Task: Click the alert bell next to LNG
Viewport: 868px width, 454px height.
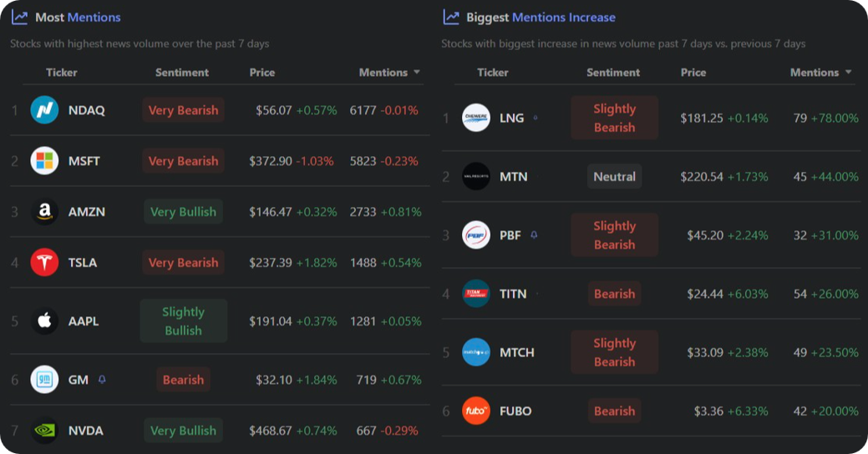Action: coord(535,117)
